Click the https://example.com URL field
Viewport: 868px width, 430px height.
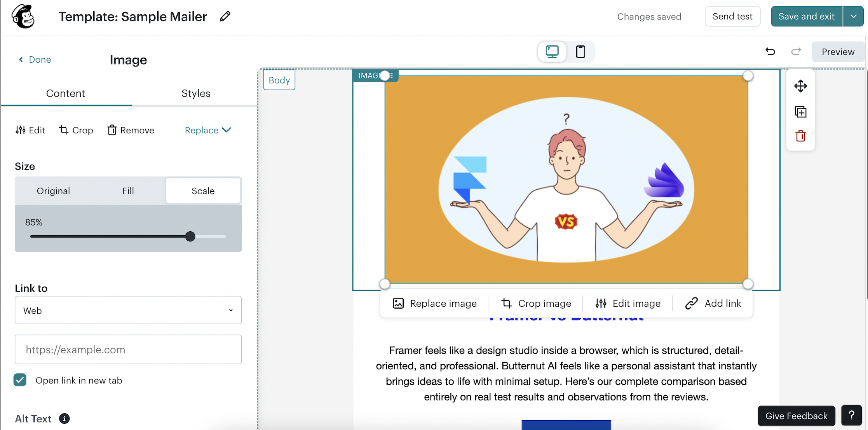(x=128, y=350)
